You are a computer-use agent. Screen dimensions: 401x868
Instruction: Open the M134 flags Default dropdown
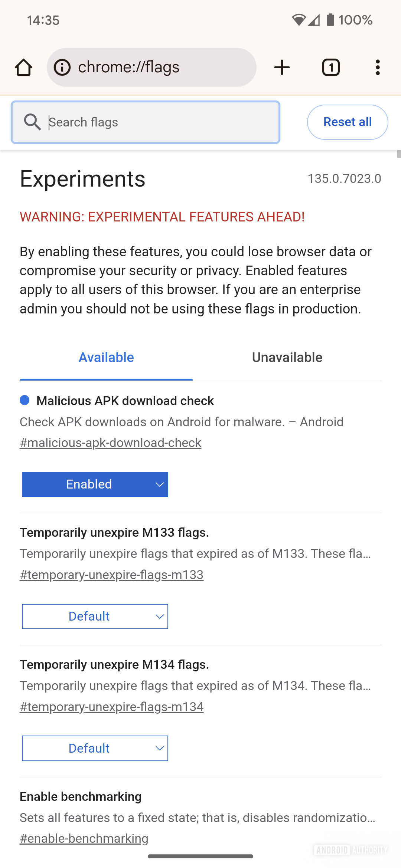coord(95,749)
